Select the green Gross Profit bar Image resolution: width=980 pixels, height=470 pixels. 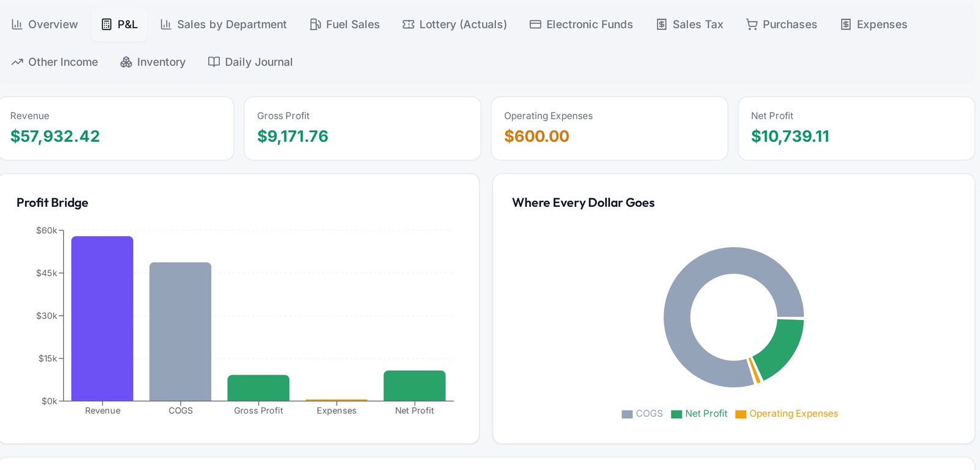click(258, 388)
